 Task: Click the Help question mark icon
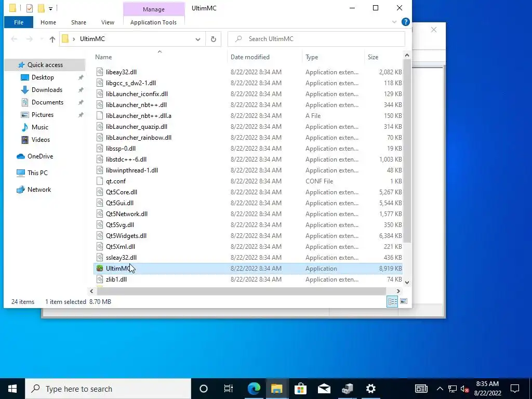click(405, 22)
